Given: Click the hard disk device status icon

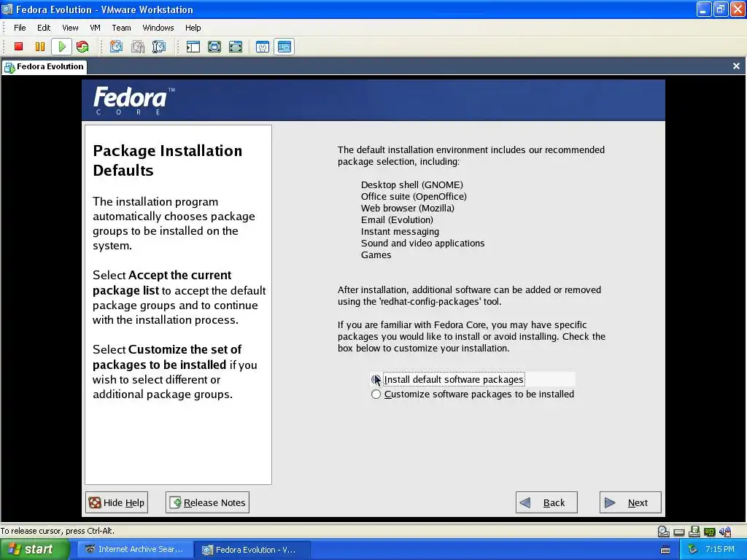Looking at the screenshot, I should click(679, 532).
